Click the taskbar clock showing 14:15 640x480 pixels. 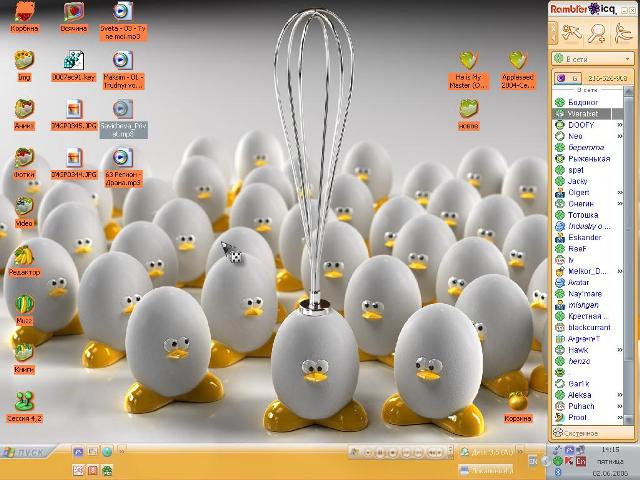tap(611, 449)
